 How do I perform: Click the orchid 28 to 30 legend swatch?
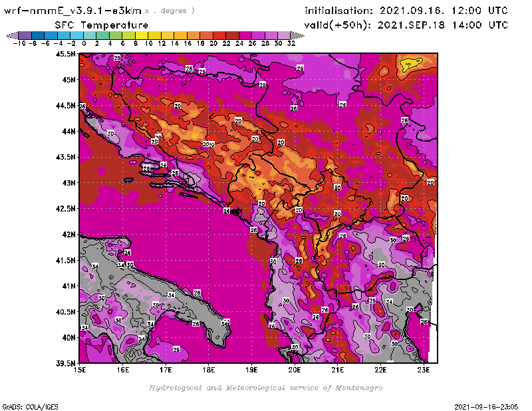pyautogui.click(x=271, y=36)
